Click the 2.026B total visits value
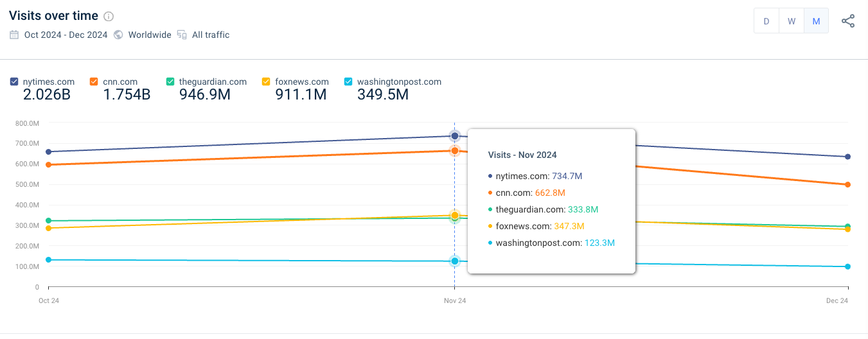 tap(47, 95)
